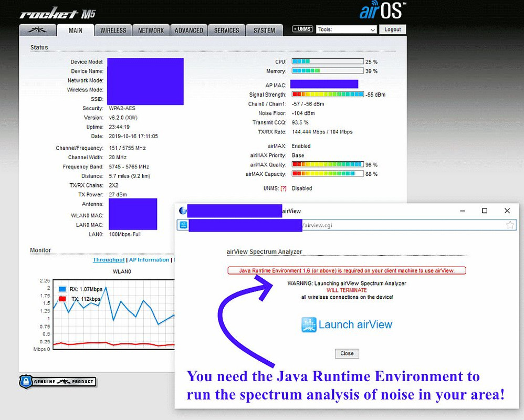Click the '20 MHz' channel width value
Viewport: 524px width, 420px height.
tap(118, 157)
